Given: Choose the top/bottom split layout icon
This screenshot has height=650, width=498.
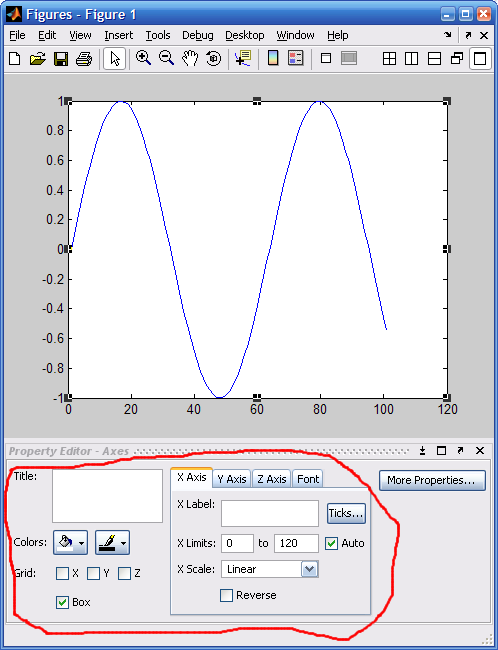Looking at the screenshot, I should 434,58.
